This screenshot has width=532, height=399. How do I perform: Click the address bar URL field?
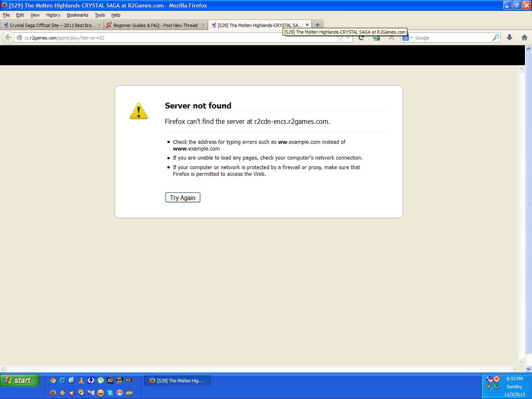(166, 38)
